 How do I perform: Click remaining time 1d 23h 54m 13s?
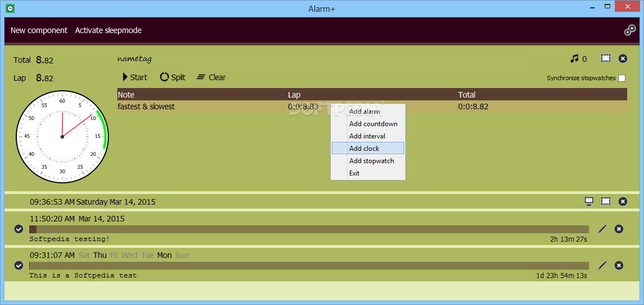coord(561,275)
